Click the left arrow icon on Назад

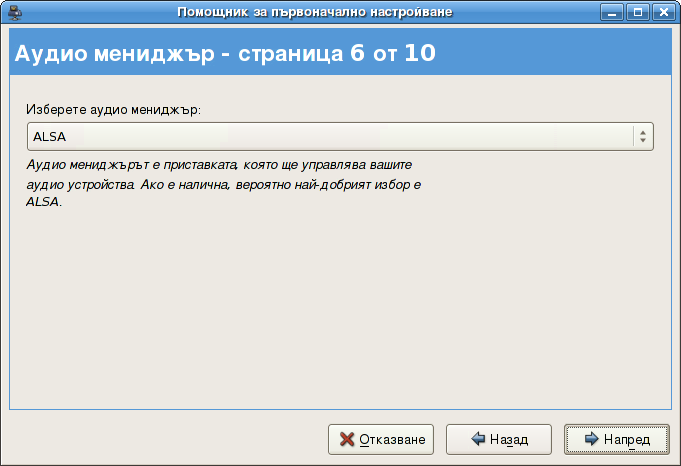point(478,439)
